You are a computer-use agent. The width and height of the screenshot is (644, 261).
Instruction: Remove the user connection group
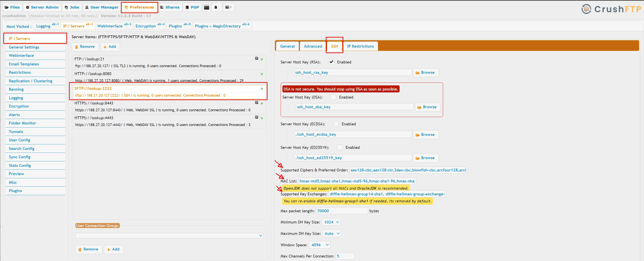pyautogui.click(x=89, y=249)
